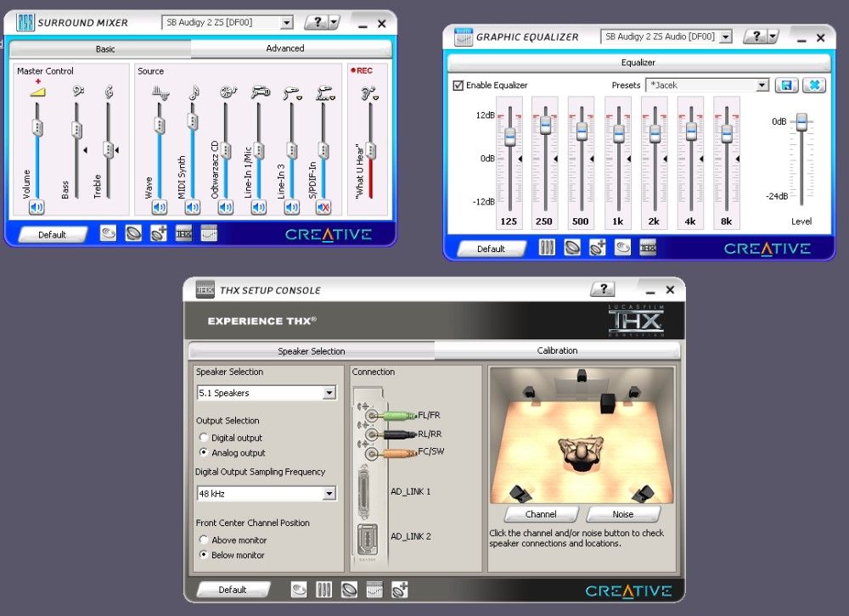849x616 pixels.
Task: Mute the Odtwarzacz CD source channel
Action: 226,207
